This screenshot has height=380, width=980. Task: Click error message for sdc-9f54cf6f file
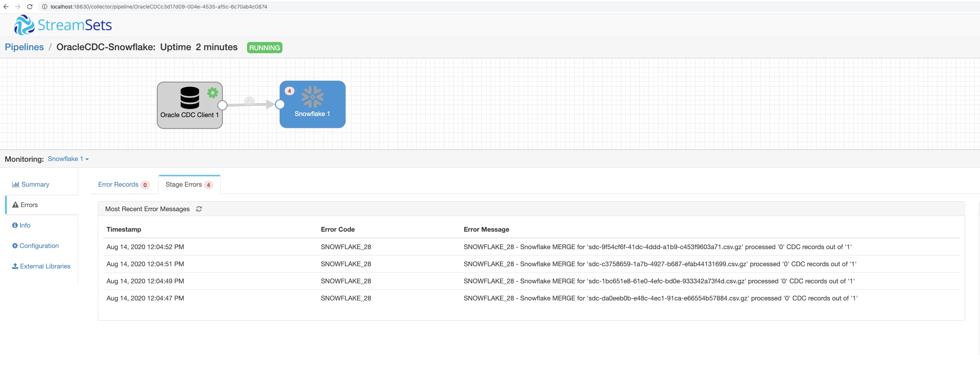tap(657, 247)
